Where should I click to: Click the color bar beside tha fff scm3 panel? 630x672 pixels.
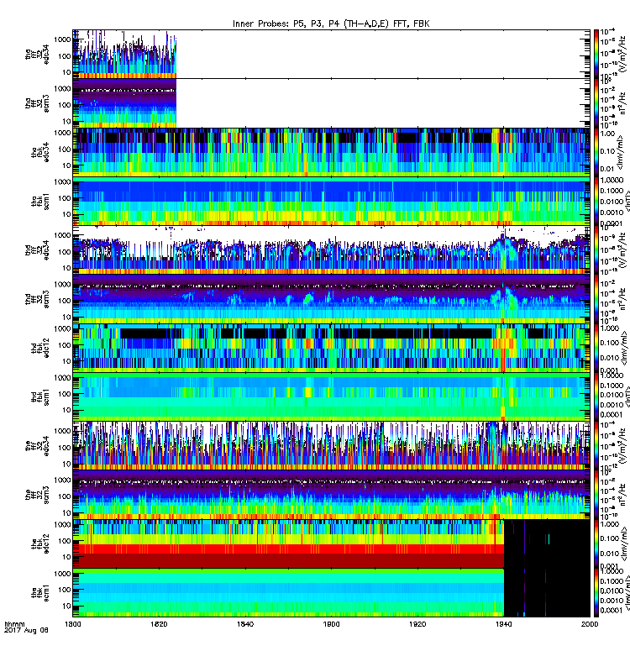(x=596, y=103)
